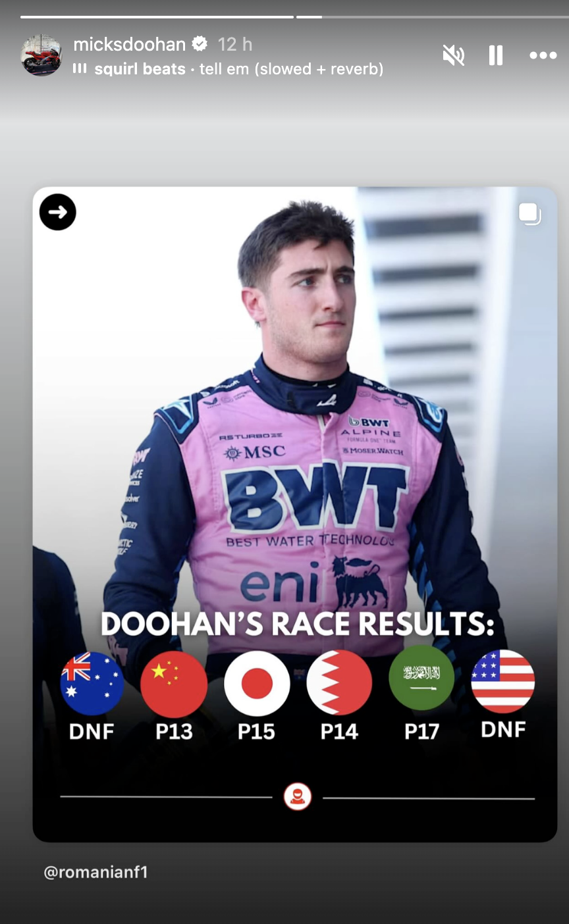Open the shared Doohan race results post
Viewport: 569px width, 924px height.
tap(295, 514)
